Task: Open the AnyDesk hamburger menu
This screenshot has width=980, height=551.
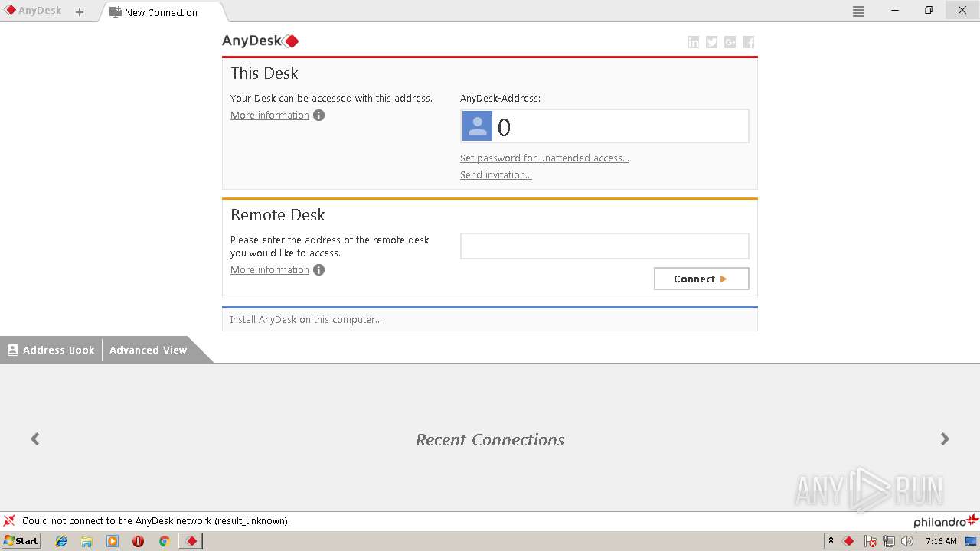Action: coord(858,11)
